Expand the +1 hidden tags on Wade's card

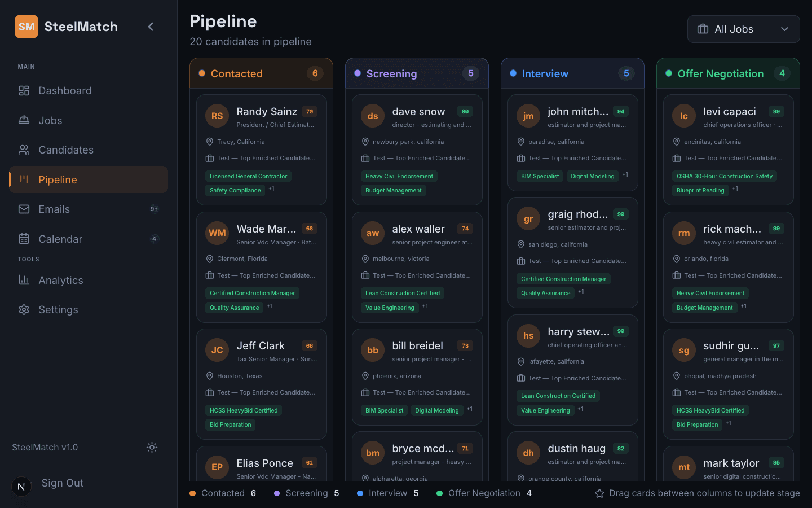point(270,307)
